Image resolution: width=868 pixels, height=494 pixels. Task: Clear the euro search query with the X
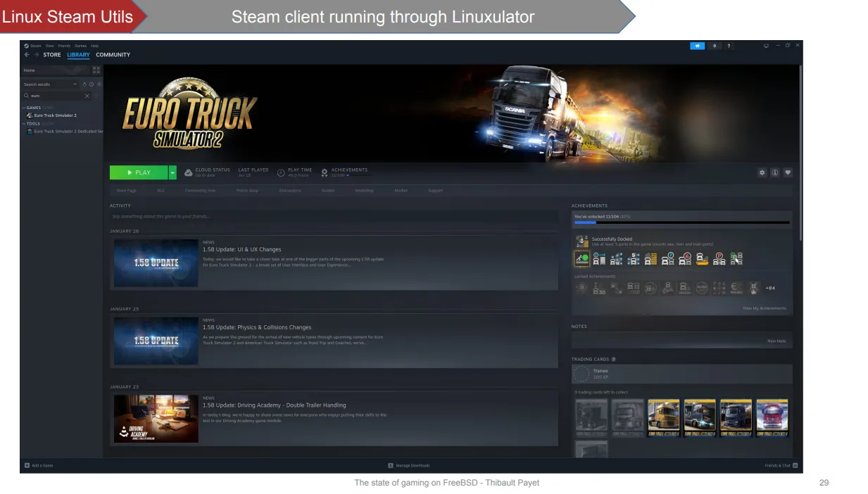click(87, 96)
